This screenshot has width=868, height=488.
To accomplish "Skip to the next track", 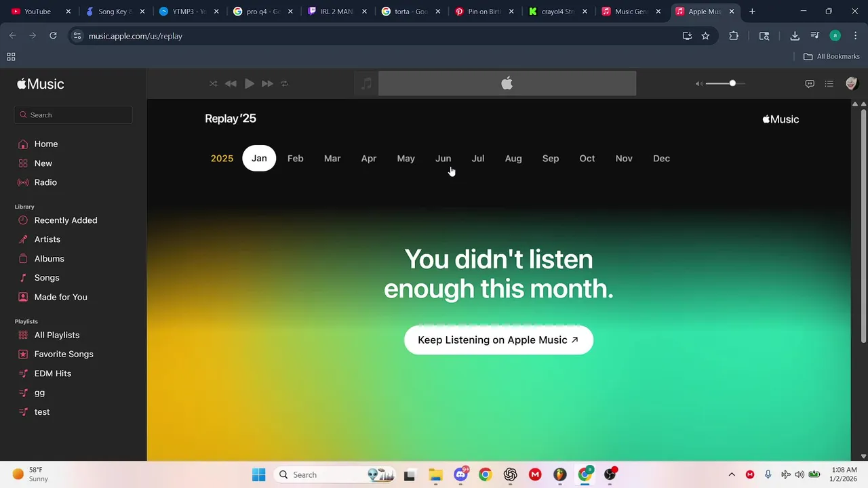I will click(267, 83).
